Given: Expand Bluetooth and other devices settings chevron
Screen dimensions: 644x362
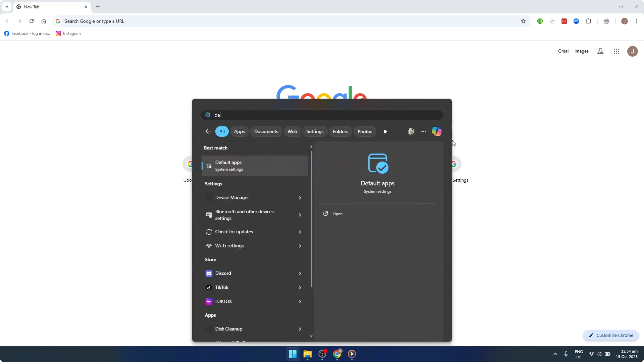Looking at the screenshot, I should 300,215.
